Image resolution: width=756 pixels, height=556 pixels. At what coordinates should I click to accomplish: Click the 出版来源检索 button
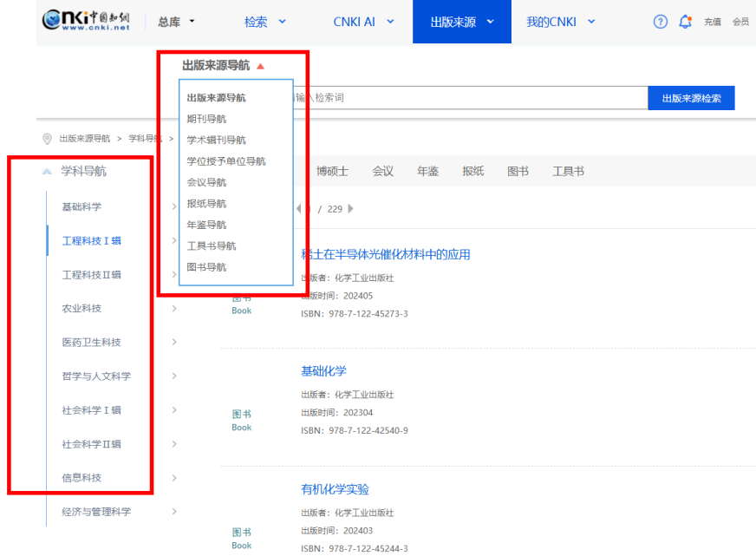point(691,98)
